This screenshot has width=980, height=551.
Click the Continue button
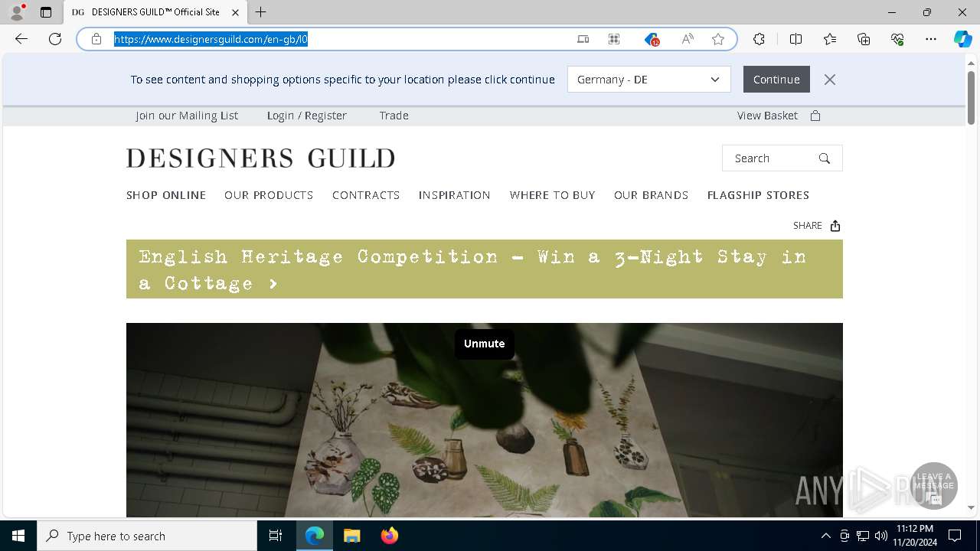pos(776,80)
